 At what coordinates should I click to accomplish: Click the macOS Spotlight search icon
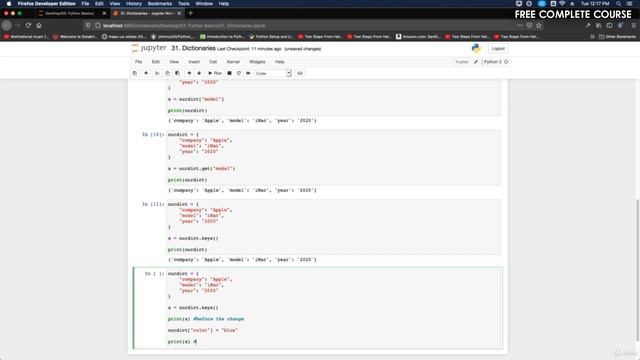(x=619, y=4)
